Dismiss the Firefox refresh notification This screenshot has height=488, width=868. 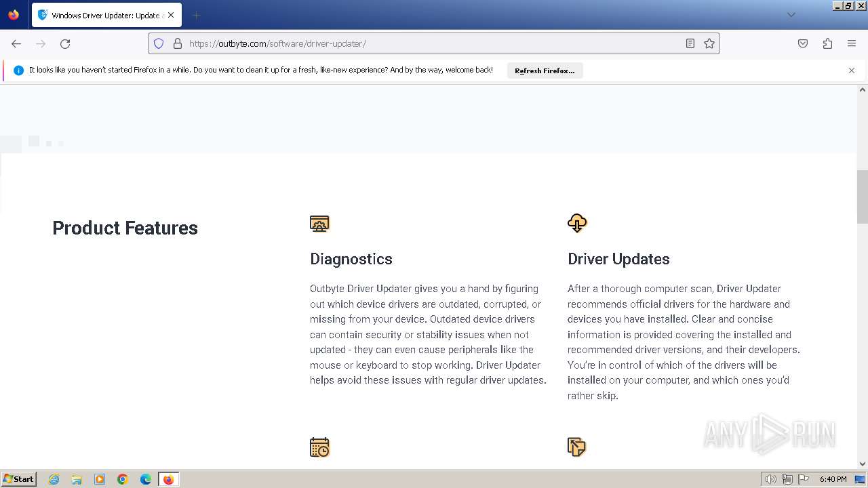coord(852,70)
